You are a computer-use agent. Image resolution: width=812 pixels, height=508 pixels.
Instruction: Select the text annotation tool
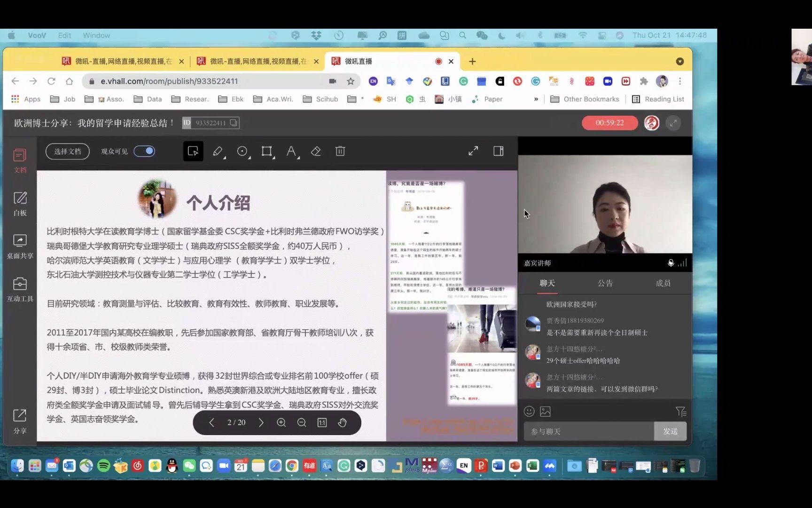point(291,151)
